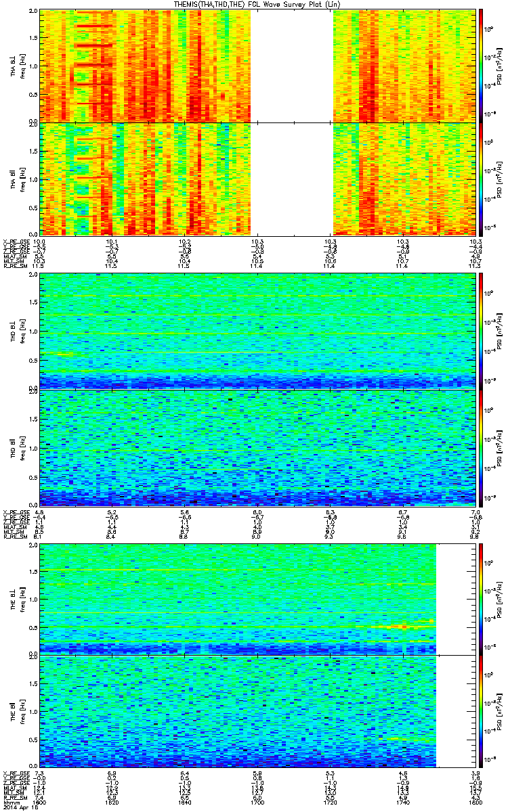The image size is (508, 812).
Task: Click 'R_RE_SM' label below the THD panels
Action: pos(14,537)
